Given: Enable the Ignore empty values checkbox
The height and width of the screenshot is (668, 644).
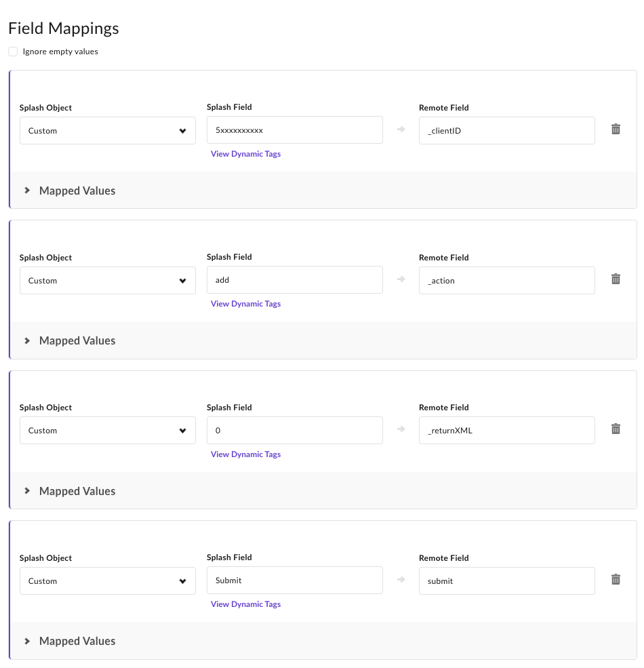Looking at the screenshot, I should click(x=13, y=52).
